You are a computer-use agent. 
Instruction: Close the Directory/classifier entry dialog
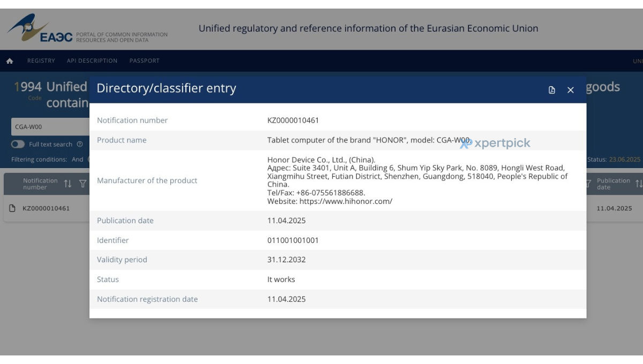[x=571, y=90]
